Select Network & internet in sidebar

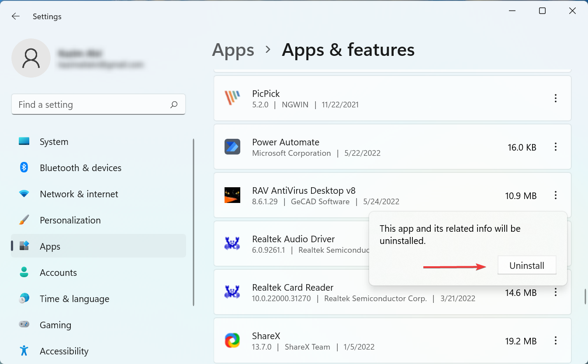[79, 194]
